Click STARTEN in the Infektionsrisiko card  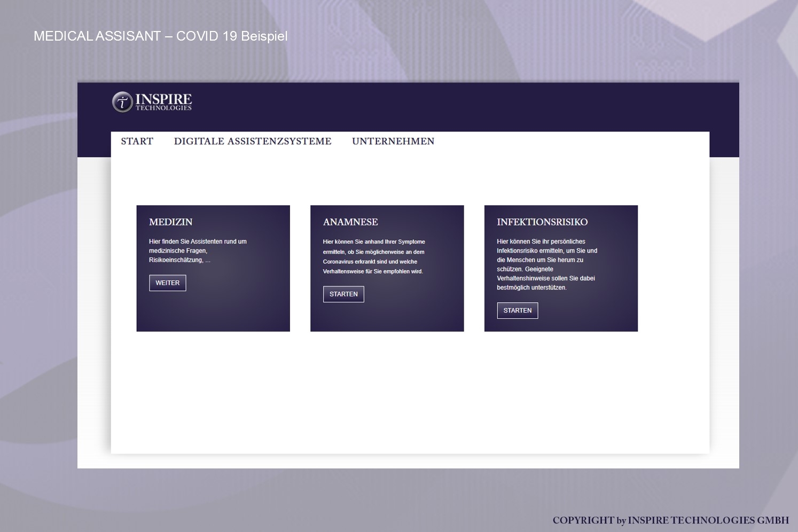(518, 310)
